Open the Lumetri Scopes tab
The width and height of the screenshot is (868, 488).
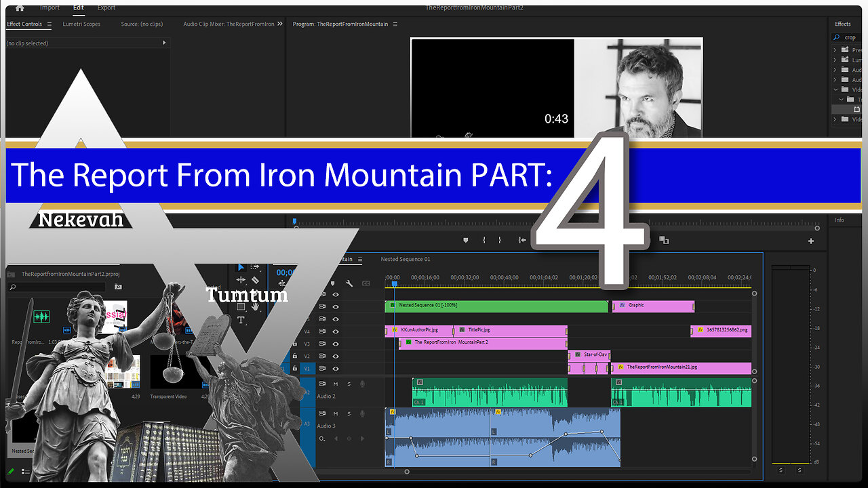[81, 24]
